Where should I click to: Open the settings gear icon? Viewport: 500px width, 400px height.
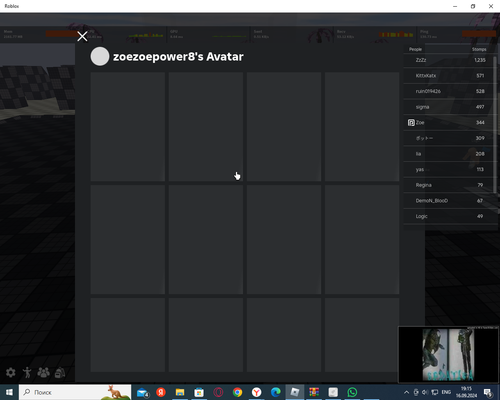[x=11, y=372]
